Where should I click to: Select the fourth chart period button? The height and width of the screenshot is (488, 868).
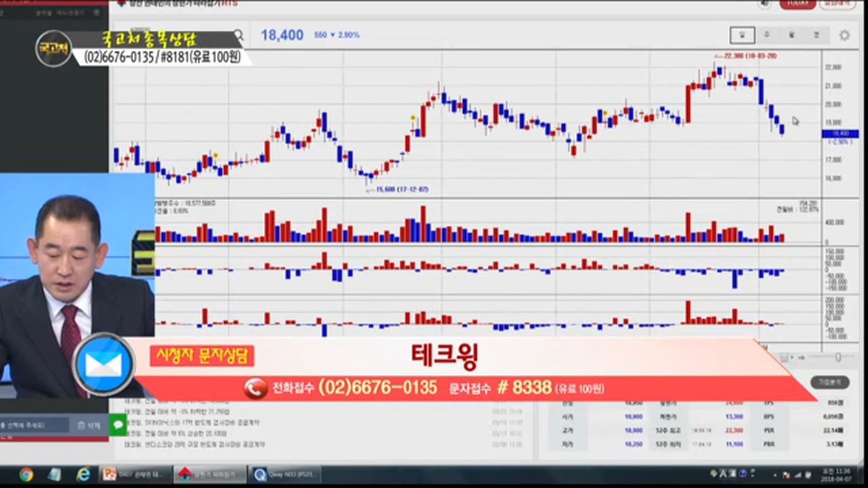coord(816,35)
